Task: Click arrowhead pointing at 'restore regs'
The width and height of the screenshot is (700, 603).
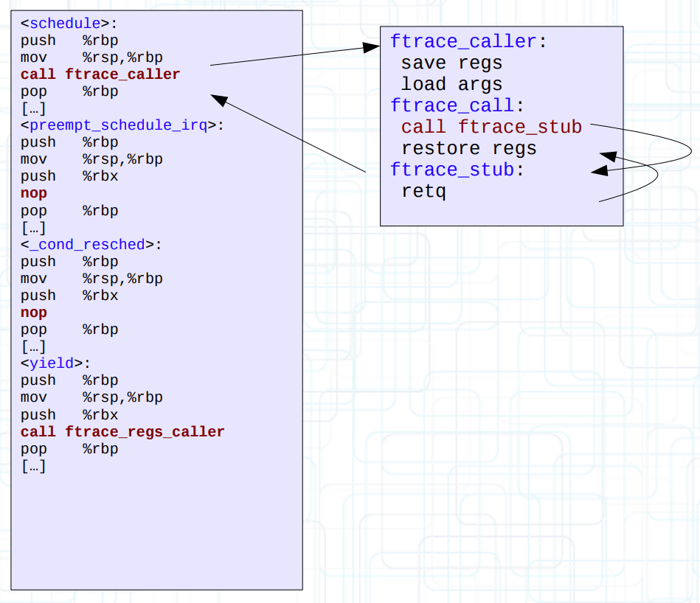Action: pos(608,156)
